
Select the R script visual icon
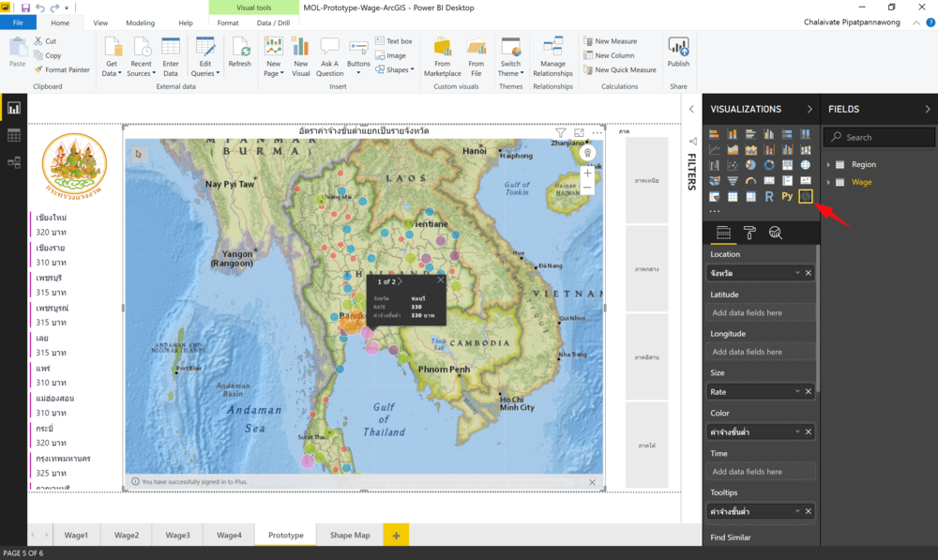(x=769, y=196)
